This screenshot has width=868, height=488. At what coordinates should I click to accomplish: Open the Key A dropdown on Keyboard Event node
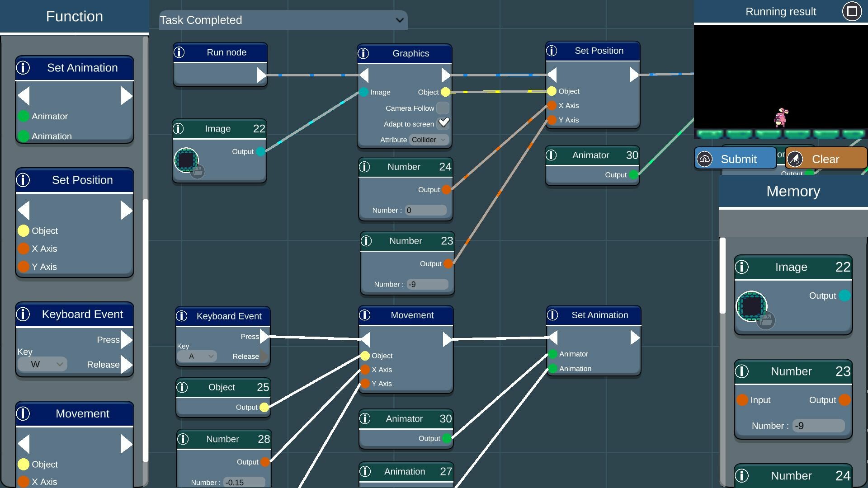[198, 356]
